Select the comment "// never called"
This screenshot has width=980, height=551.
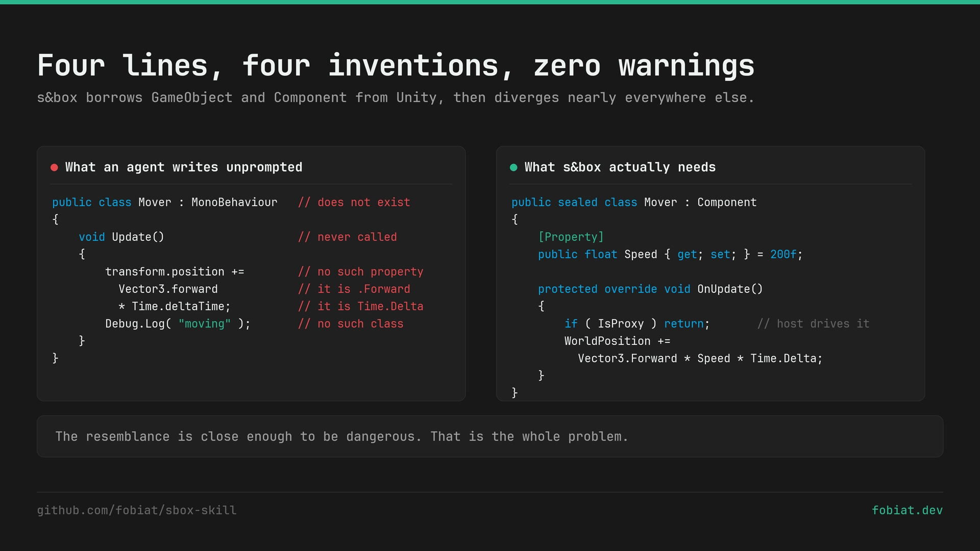(347, 237)
